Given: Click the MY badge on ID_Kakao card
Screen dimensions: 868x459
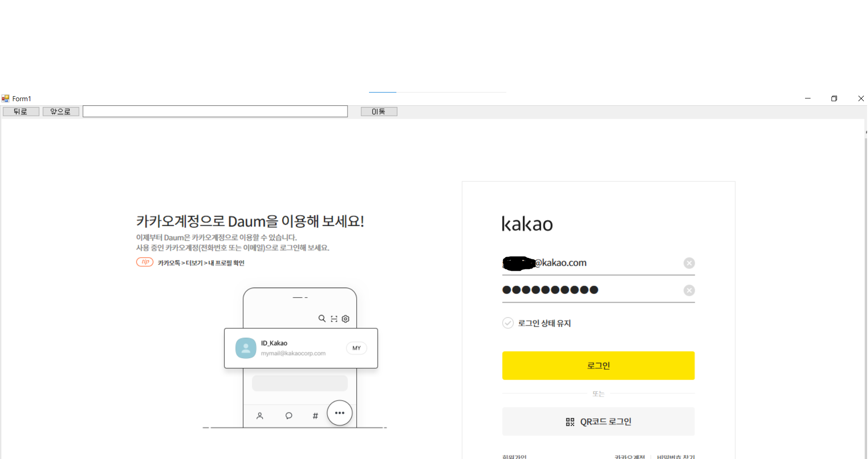Looking at the screenshot, I should point(357,348).
